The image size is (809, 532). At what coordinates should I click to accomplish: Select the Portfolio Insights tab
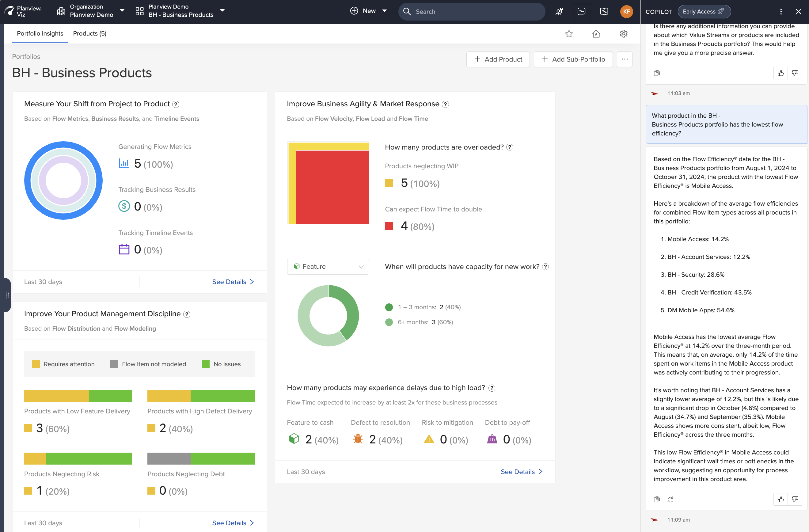click(40, 34)
